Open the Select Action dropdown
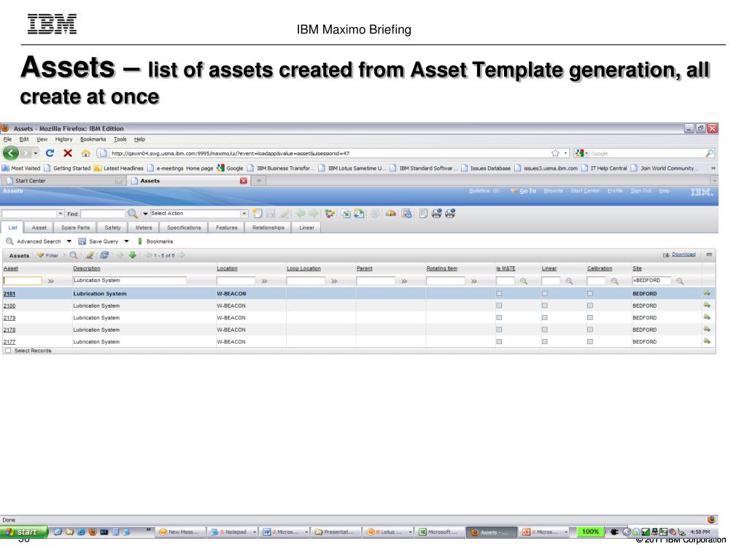Screen dimensions: 747x560 coord(244,214)
